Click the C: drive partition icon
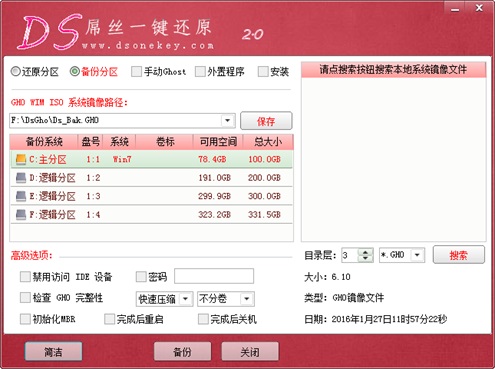The width and height of the screenshot is (495, 369). [x=21, y=159]
